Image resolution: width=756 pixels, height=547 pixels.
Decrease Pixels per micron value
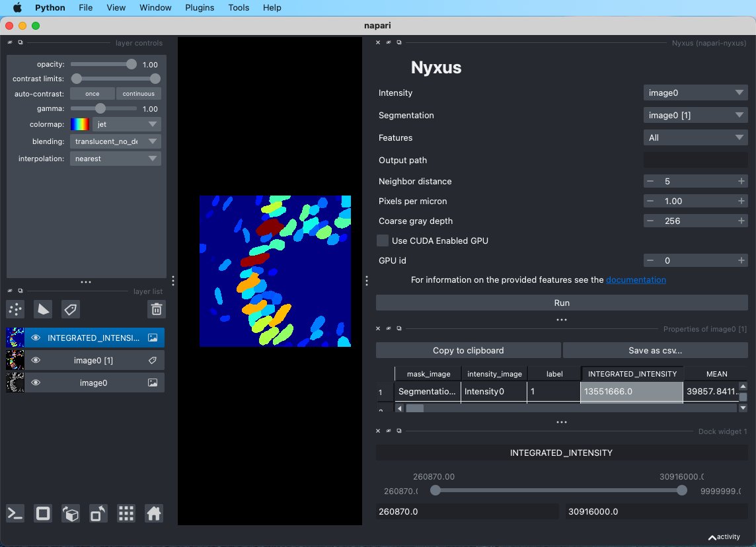pyautogui.click(x=650, y=201)
